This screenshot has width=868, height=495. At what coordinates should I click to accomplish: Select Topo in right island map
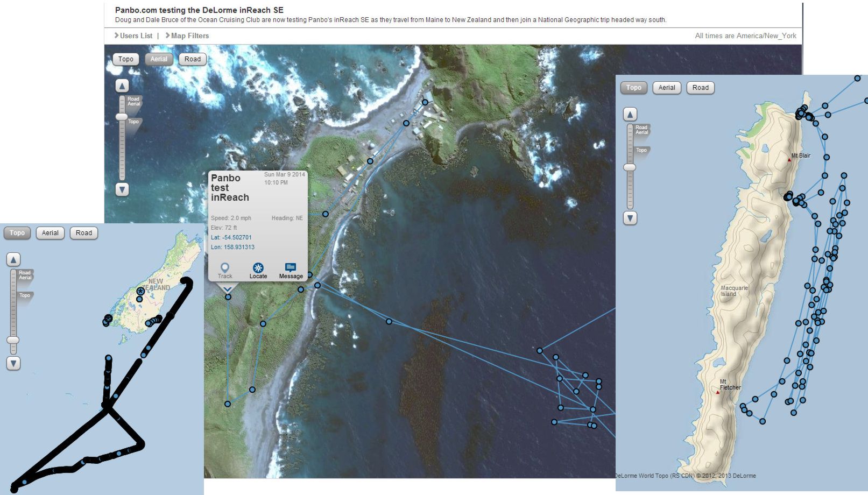(634, 88)
